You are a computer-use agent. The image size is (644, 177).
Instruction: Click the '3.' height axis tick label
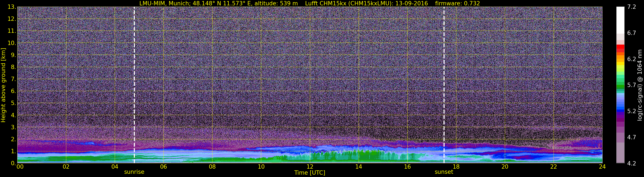pos(13,127)
